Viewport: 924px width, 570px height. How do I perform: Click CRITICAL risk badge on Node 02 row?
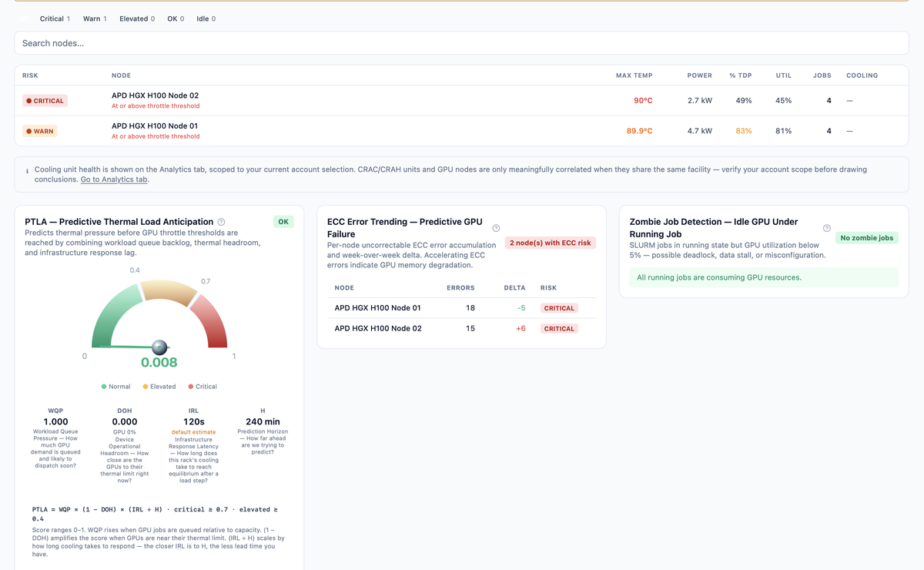click(45, 101)
